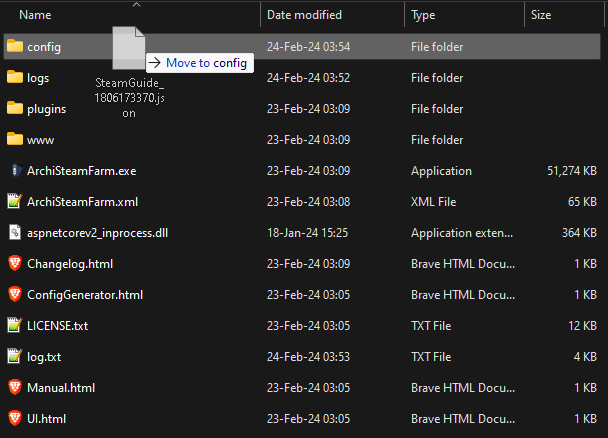Click the aspnetcorev2_inprocess.dll file icon
608x438 pixels.
pyautogui.click(x=14, y=232)
